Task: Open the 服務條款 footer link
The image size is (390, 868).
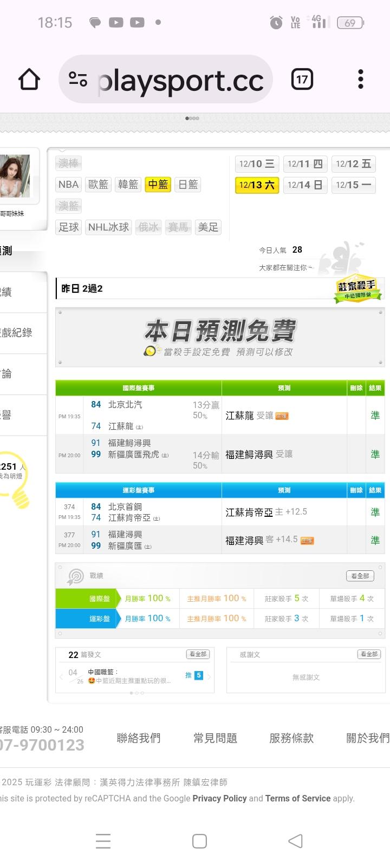Action: click(x=291, y=738)
